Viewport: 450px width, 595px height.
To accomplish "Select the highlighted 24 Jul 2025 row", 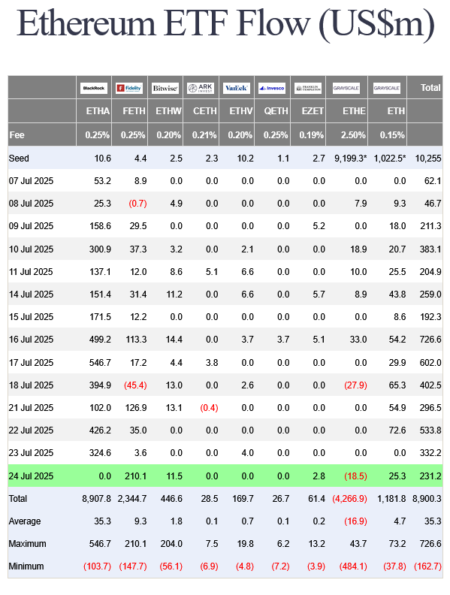I will tap(225, 475).
